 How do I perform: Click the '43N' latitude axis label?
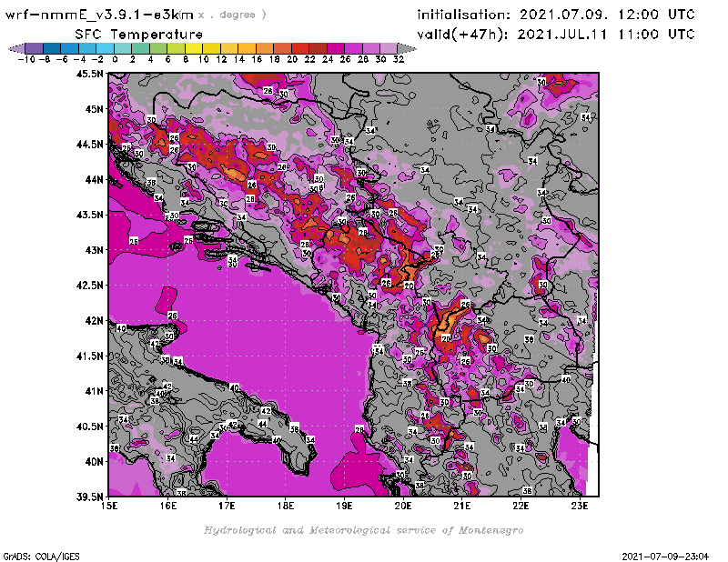pyautogui.click(x=94, y=250)
